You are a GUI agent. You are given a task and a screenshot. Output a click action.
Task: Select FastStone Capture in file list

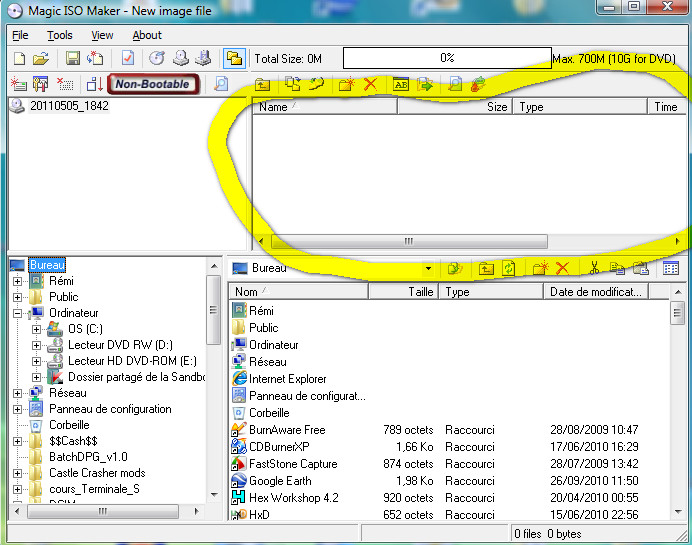(x=435, y=464)
